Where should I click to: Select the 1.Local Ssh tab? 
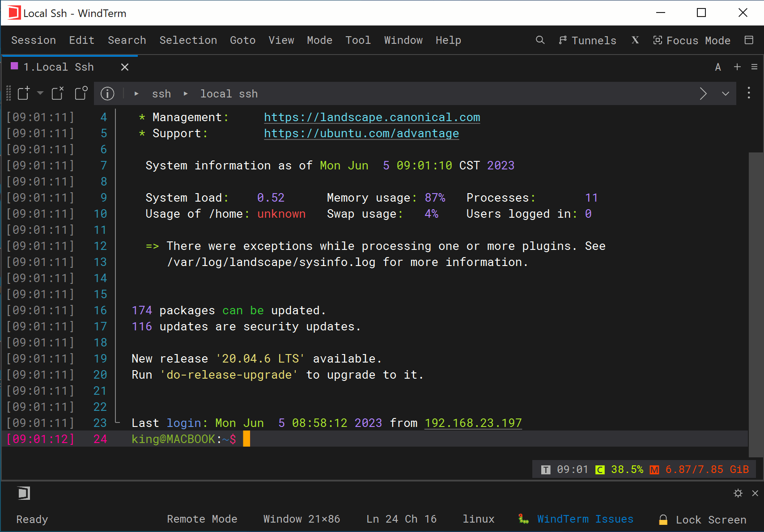click(58, 67)
